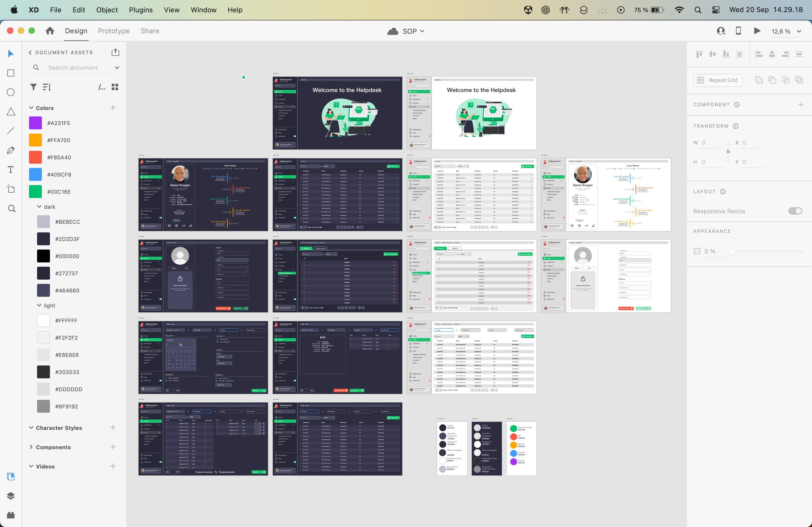Open the zoom level dropdown
The height and width of the screenshot is (527, 812).
click(799, 31)
